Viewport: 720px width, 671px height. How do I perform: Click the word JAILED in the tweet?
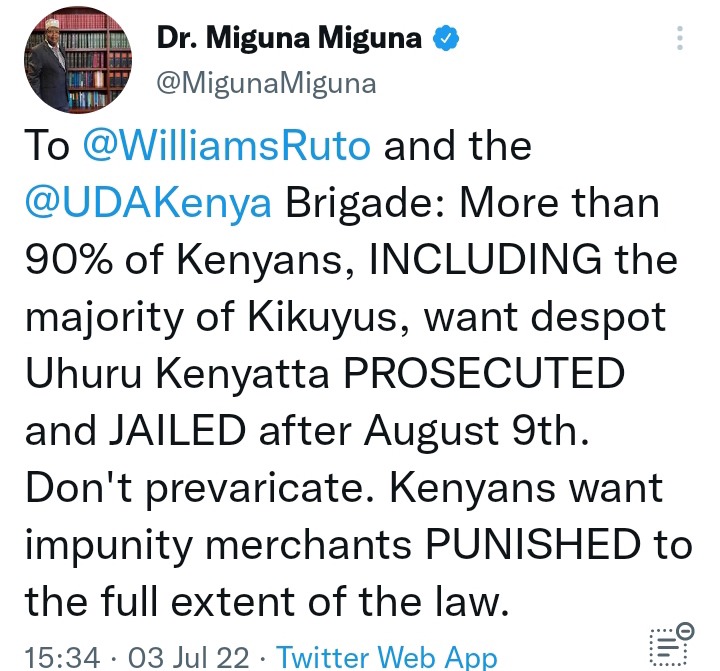click(x=177, y=430)
